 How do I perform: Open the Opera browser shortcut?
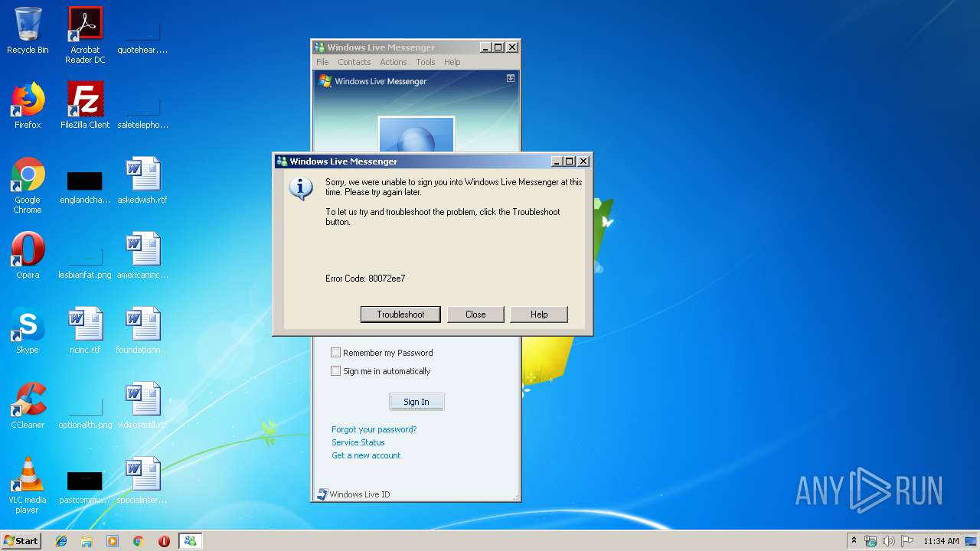(28, 256)
